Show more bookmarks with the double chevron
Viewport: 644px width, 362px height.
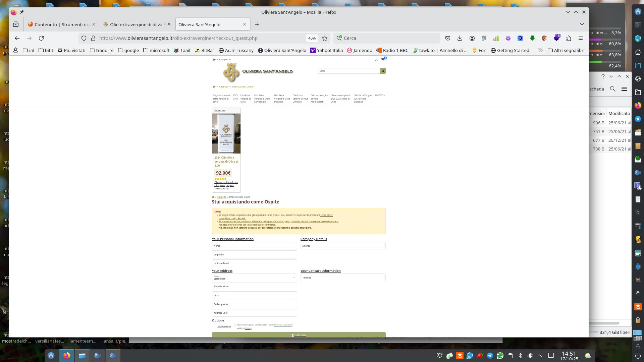pyautogui.click(x=540, y=50)
